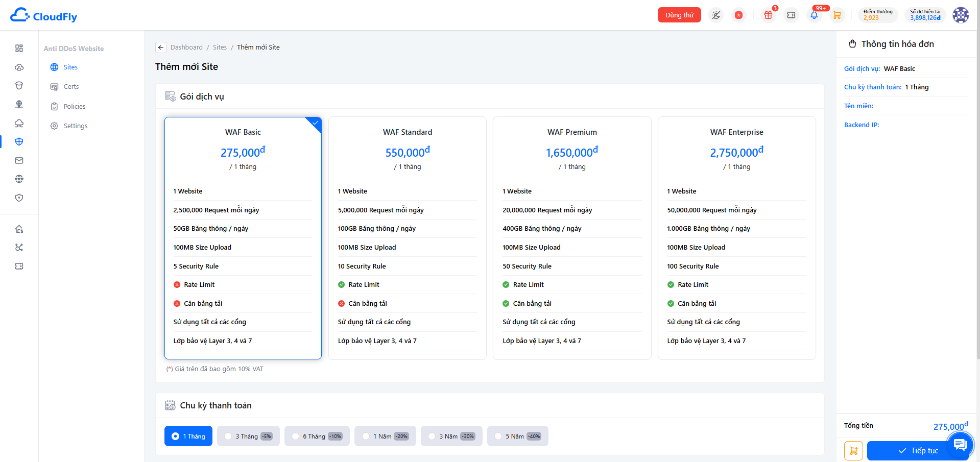Select the 3 Tháng billing cycle
Image resolution: width=980 pixels, height=462 pixels.
[248, 436]
